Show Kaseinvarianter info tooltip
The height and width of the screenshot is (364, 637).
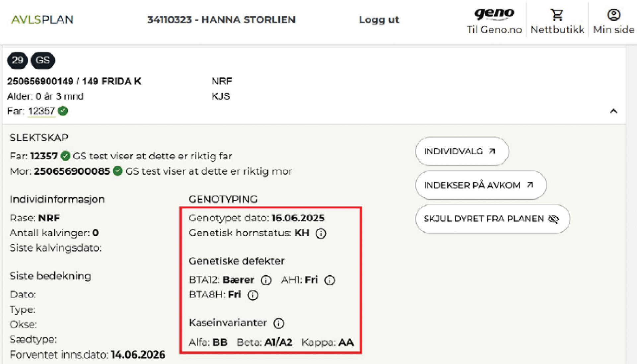(279, 323)
